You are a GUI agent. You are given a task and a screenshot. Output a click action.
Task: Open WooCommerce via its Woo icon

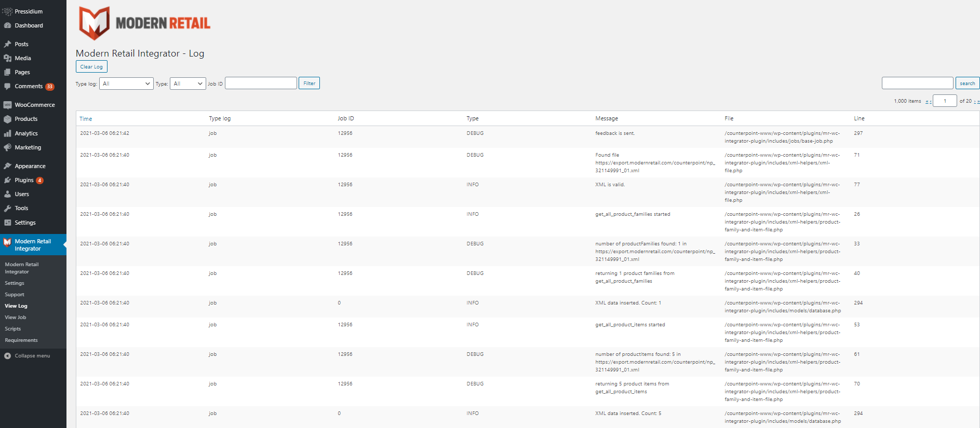click(x=7, y=105)
